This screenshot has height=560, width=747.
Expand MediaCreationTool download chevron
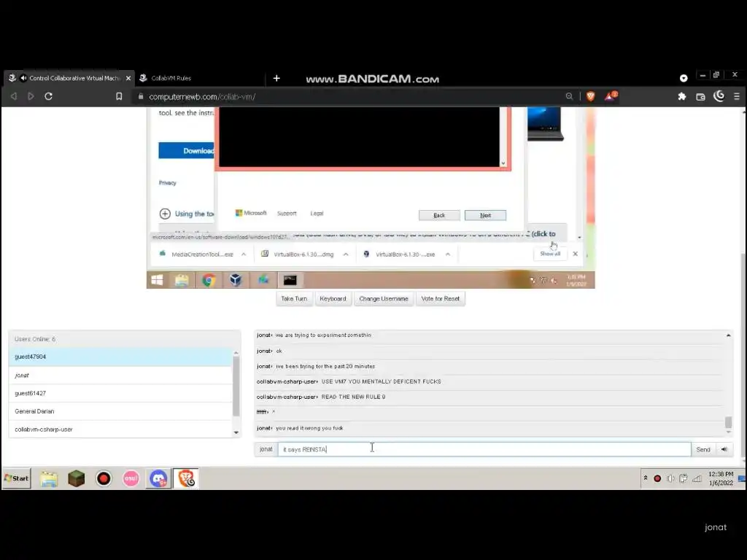244,254
